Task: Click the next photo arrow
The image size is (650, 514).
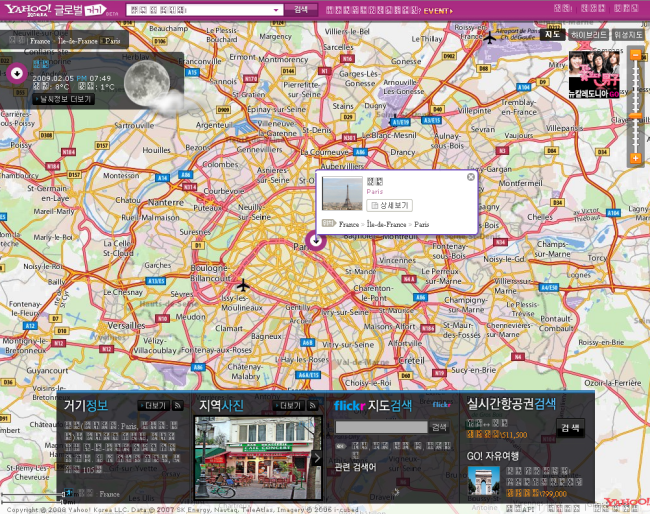Action: point(317,458)
